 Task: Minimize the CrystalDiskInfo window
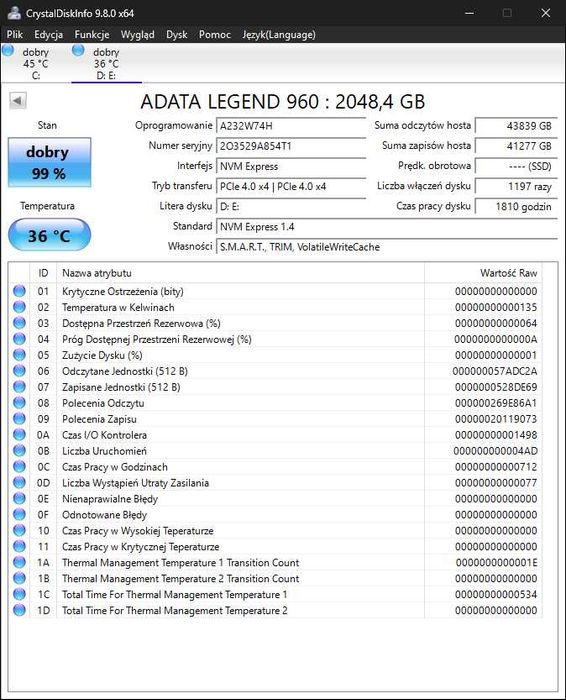(470, 13)
